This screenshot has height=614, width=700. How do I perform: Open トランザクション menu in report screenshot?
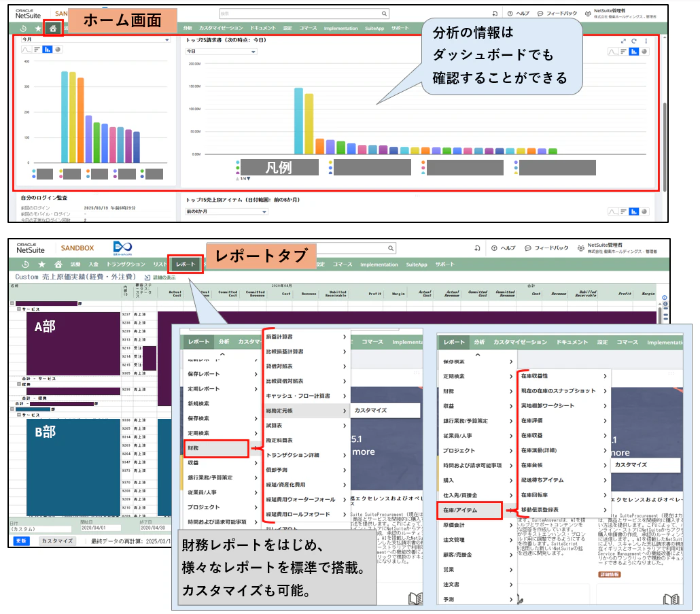126,265
